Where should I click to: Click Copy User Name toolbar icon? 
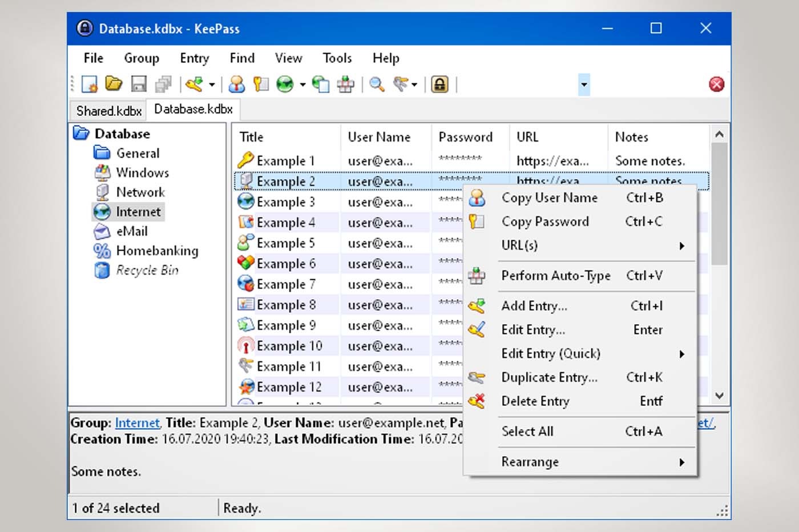pyautogui.click(x=236, y=84)
